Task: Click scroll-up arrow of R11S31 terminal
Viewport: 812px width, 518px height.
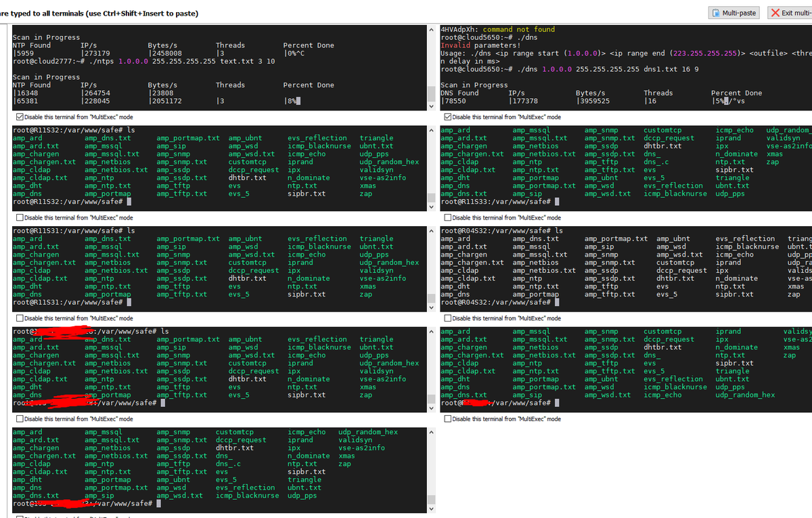Action: [433, 232]
